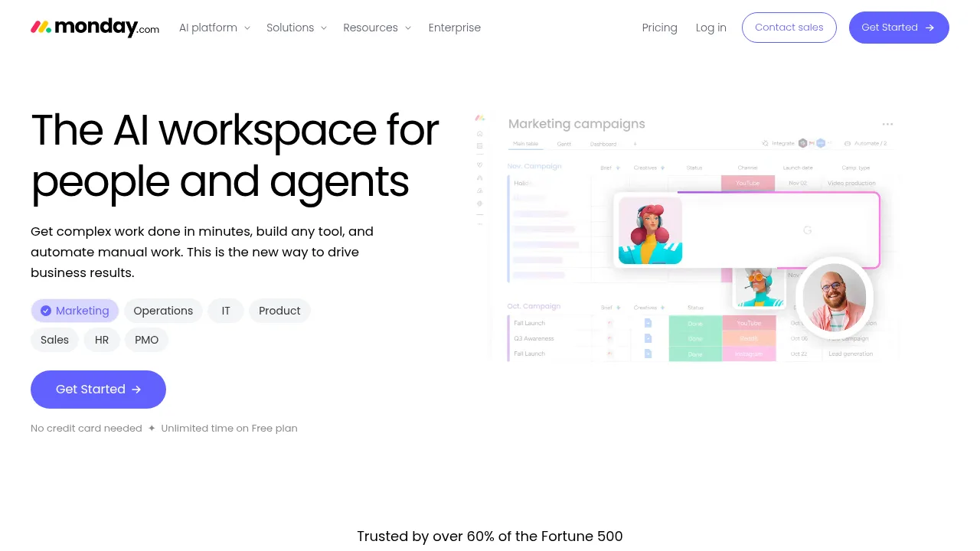Viewport: 980px width, 551px height.
Task: Click the Q3 Awareness row name
Action: tap(534, 338)
